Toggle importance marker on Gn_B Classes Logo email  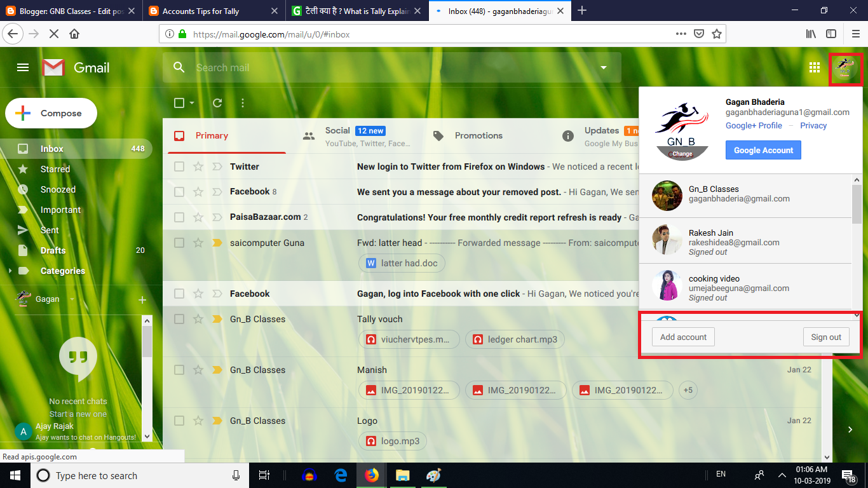click(217, 421)
